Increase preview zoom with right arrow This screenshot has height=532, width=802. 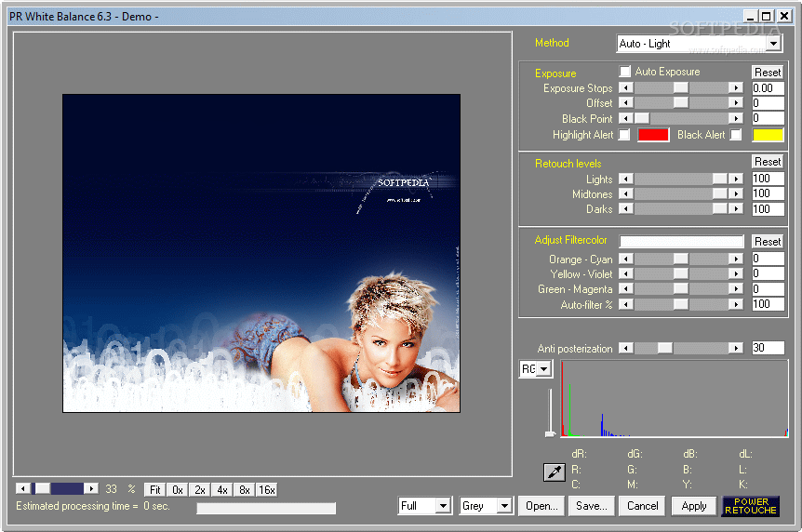91,488
